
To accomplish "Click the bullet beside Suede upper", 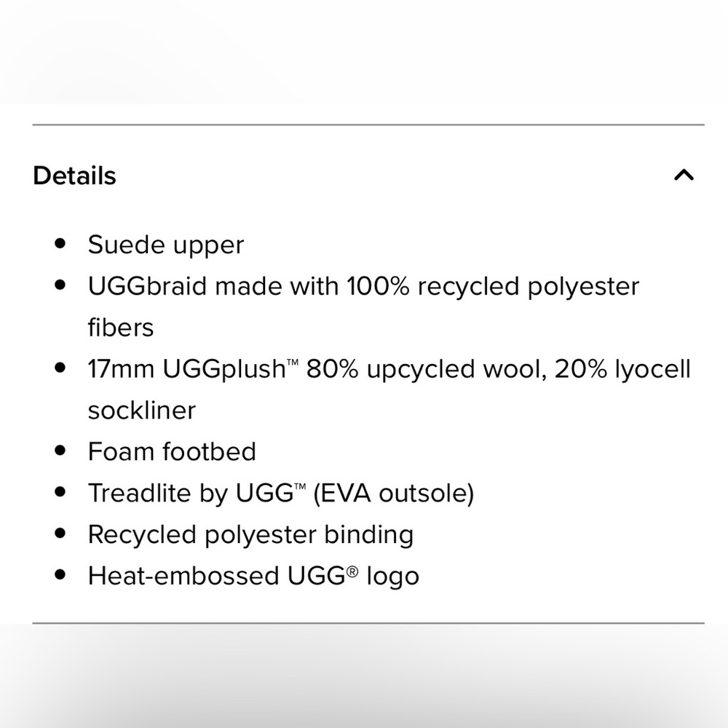I will coord(60,243).
